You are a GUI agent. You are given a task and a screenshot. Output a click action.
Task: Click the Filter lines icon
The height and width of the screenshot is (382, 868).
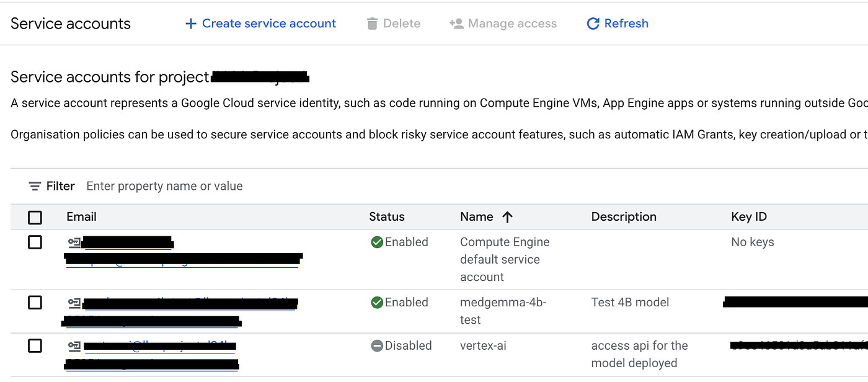click(x=35, y=186)
